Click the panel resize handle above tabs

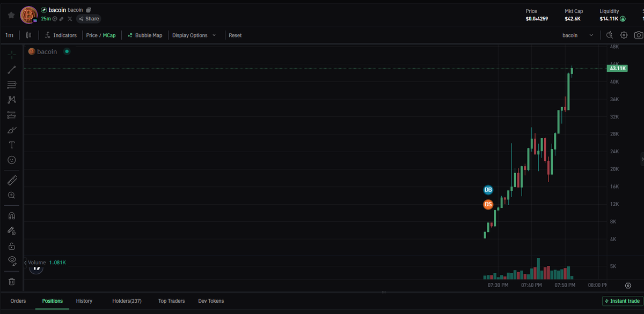pos(384,293)
